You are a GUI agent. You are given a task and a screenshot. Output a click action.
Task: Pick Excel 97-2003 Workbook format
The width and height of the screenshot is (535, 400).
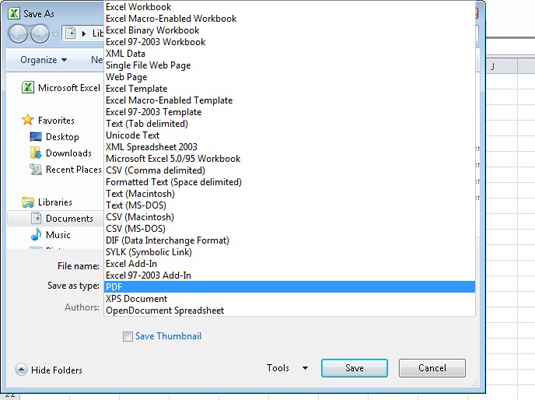(289, 42)
